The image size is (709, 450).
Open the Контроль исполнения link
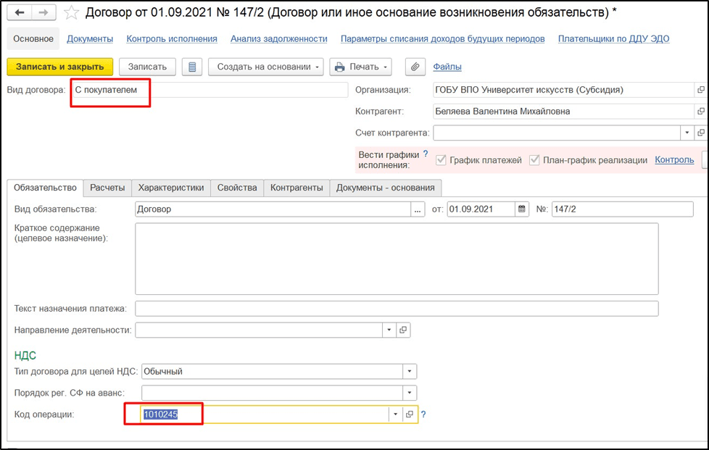point(172,39)
